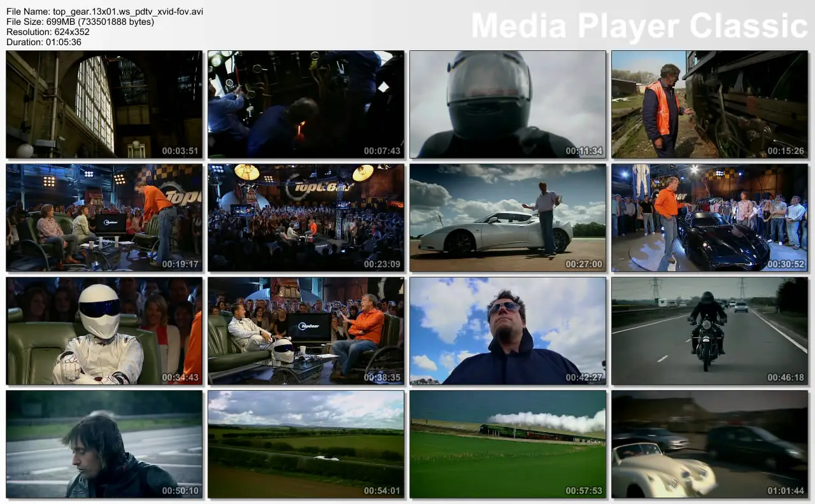The width and height of the screenshot is (815, 504).
Task: Click the white-suited Stig thumbnail 00:34:43
Action: [104, 331]
